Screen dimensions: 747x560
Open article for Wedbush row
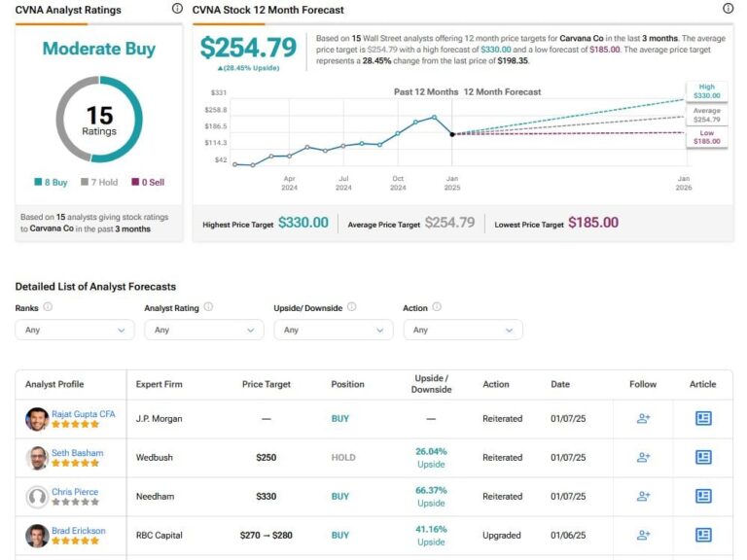703,458
